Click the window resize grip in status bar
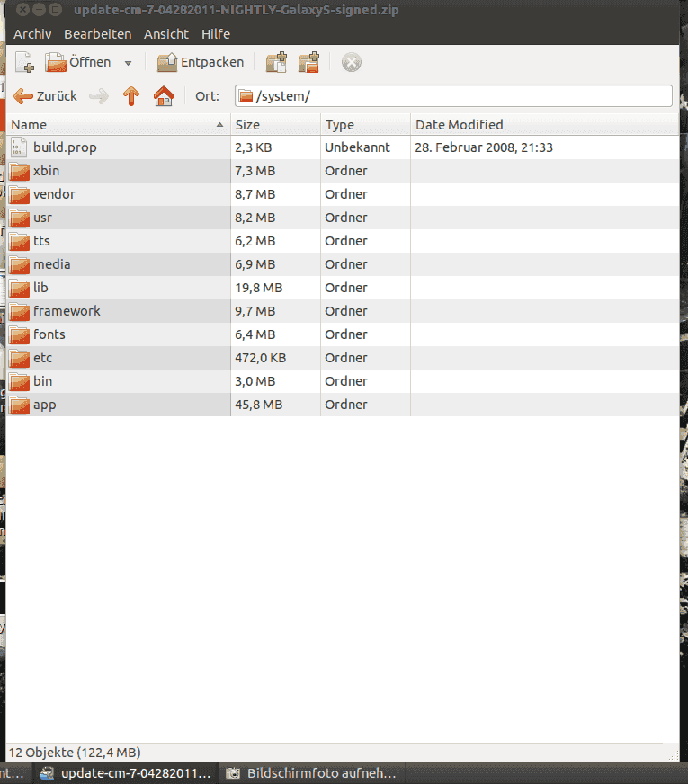The width and height of the screenshot is (688, 784). point(673,755)
